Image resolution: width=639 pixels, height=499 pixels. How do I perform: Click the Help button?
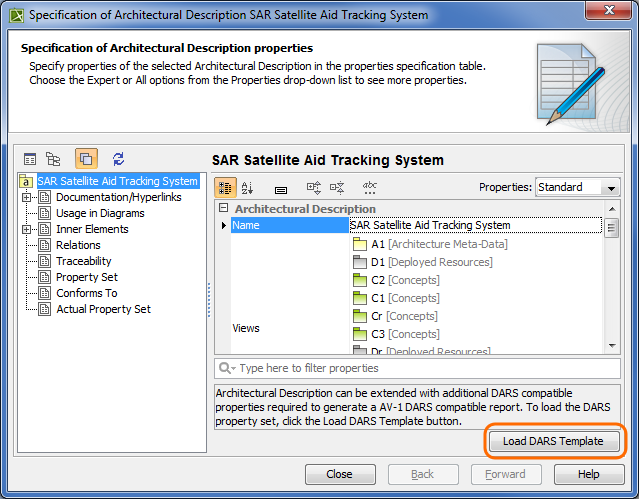pyautogui.click(x=589, y=474)
